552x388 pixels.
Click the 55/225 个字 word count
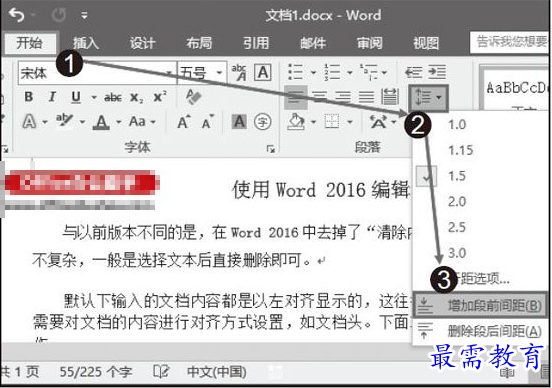(x=96, y=372)
